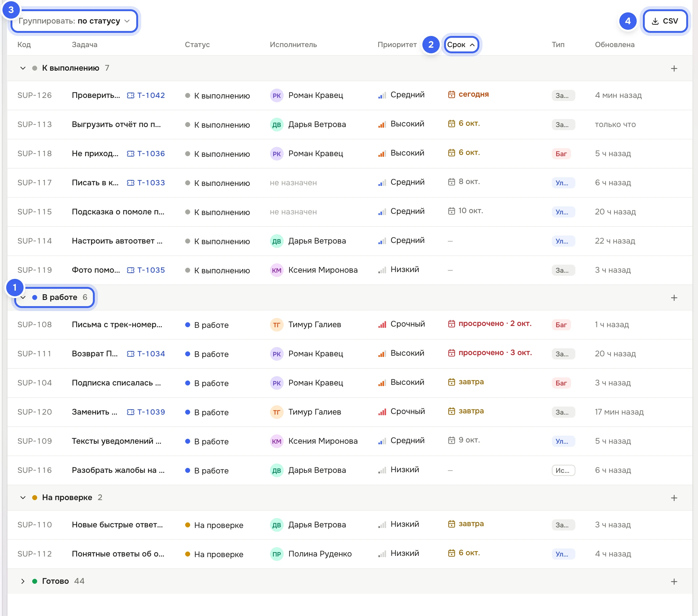Open the Группировать по статусу dropdown
This screenshot has height=616, width=698.
(x=74, y=21)
